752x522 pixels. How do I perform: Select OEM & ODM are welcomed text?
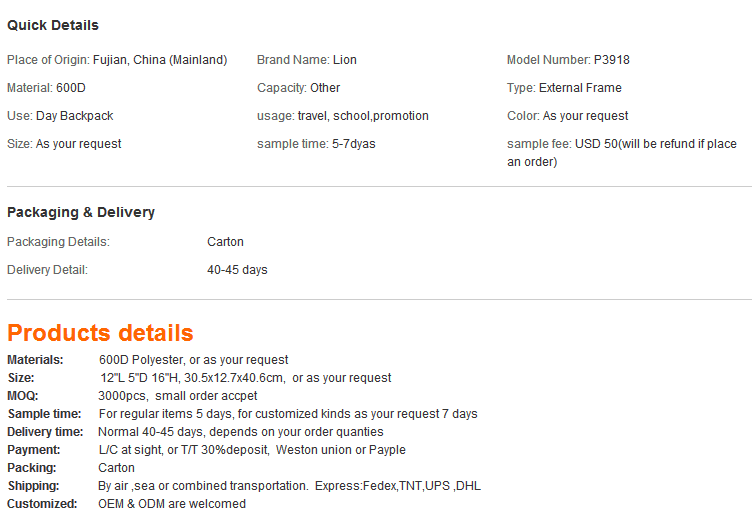point(172,504)
